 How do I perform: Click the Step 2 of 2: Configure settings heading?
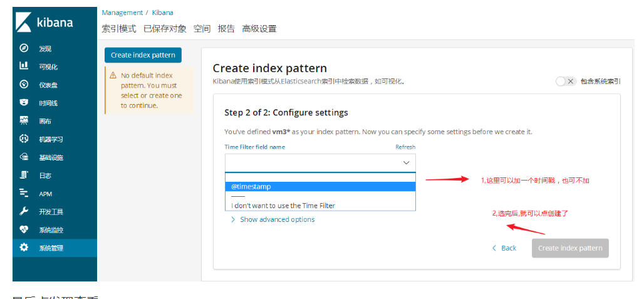click(286, 113)
